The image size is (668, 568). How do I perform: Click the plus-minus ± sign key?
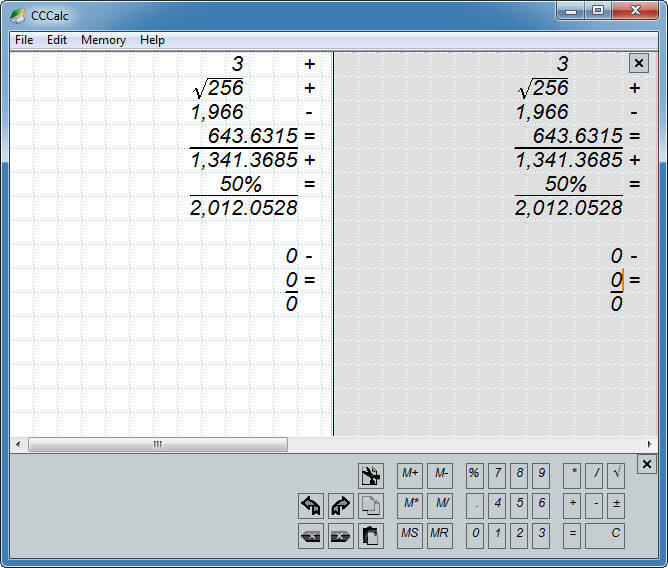coord(616,506)
